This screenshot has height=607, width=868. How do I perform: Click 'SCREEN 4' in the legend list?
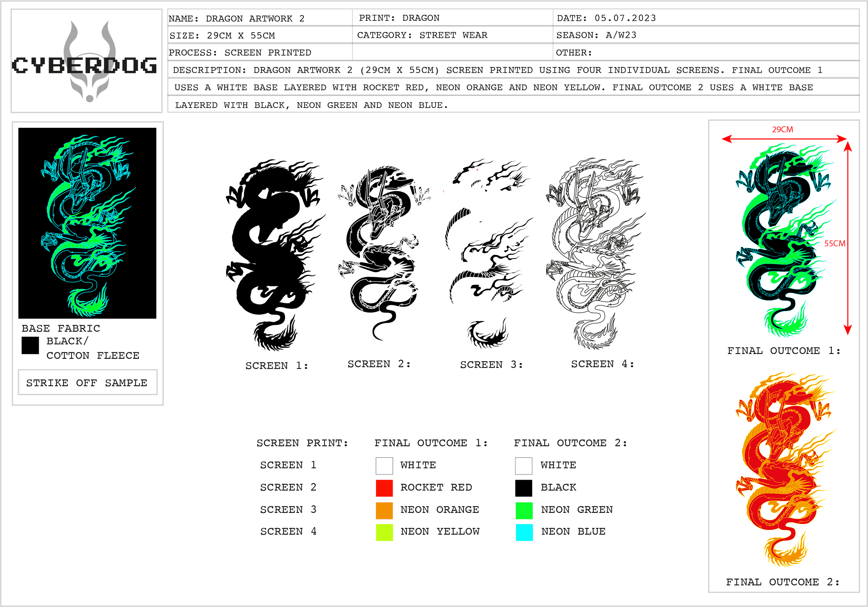(288, 531)
